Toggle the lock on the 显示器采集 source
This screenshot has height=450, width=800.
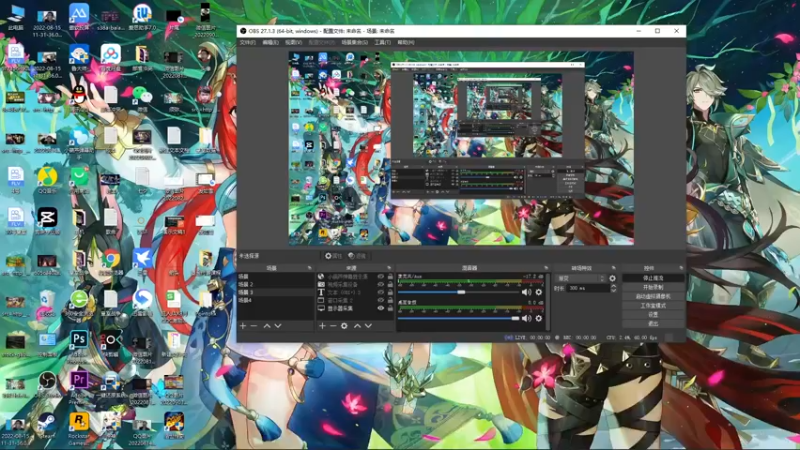[x=390, y=308]
